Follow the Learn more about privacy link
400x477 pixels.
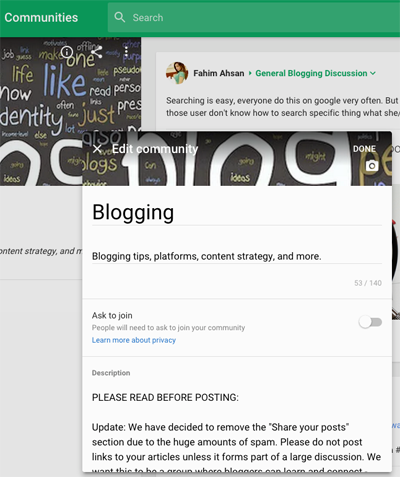click(134, 340)
